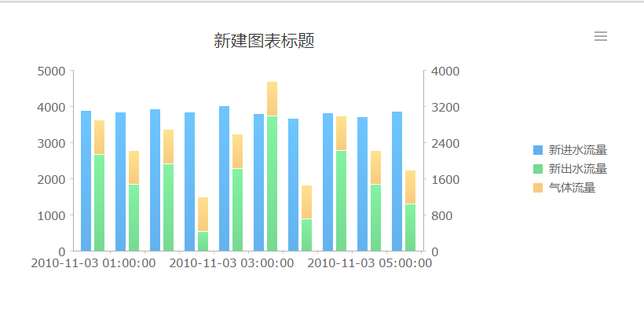Click the x-axis label 2010-11-03 03:00:00
Screen dimensions: 644x312
(231, 263)
